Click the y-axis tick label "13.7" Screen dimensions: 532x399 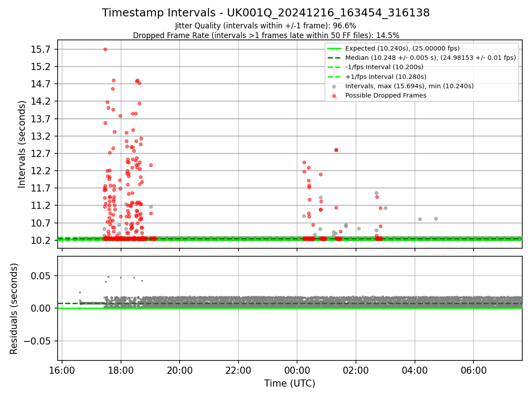pyautogui.click(x=41, y=119)
